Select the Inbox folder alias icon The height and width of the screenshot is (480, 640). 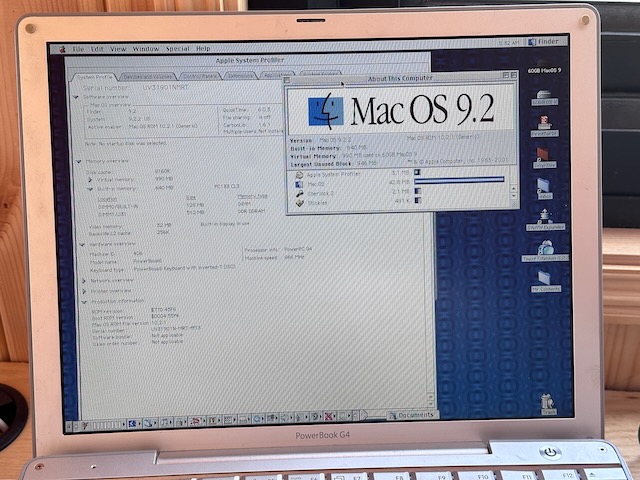(544, 188)
